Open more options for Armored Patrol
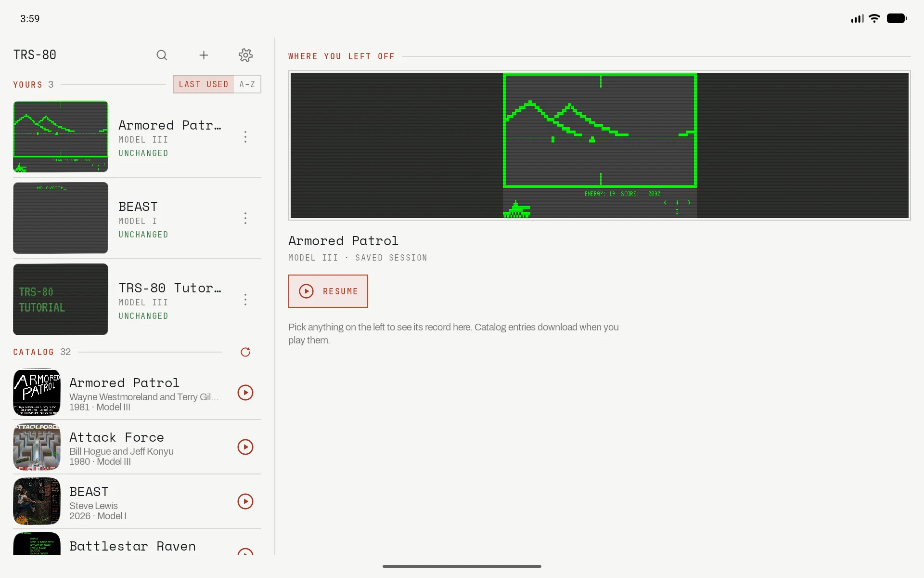This screenshot has width=924, height=578. coord(245,137)
